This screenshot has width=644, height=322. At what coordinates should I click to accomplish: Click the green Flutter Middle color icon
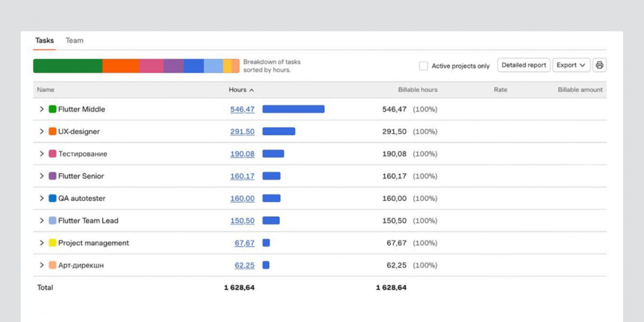click(x=53, y=109)
